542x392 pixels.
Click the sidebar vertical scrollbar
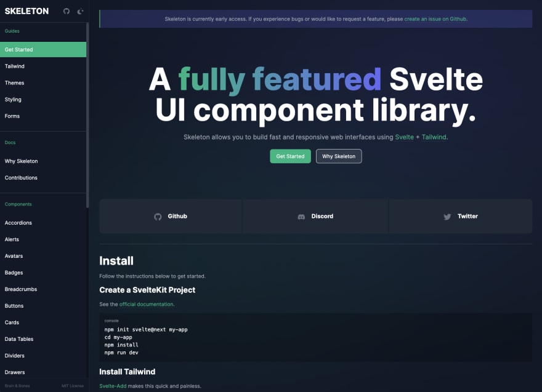[x=87, y=115]
